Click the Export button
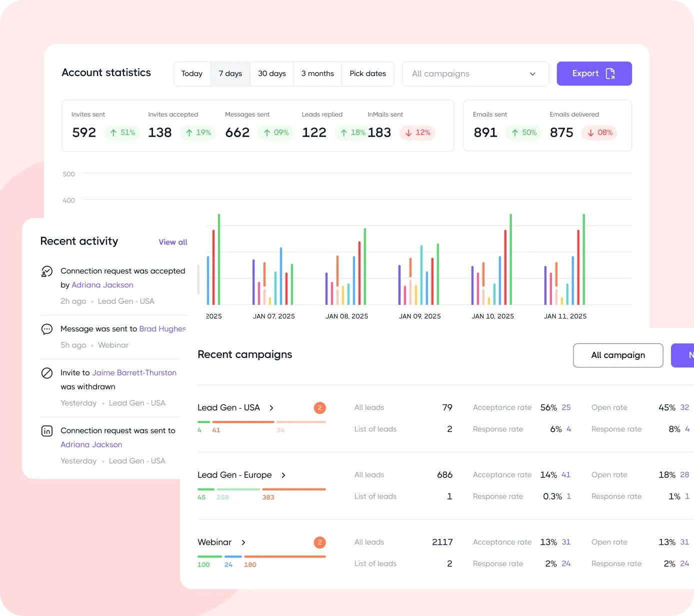Image resolution: width=694 pixels, height=616 pixels. tap(594, 73)
